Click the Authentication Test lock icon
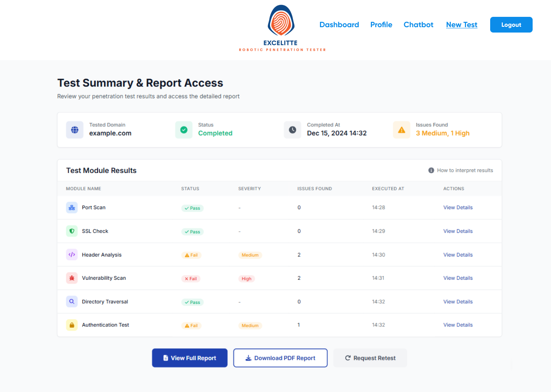The width and height of the screenshot is (551, 392). [x=72, y=325]
